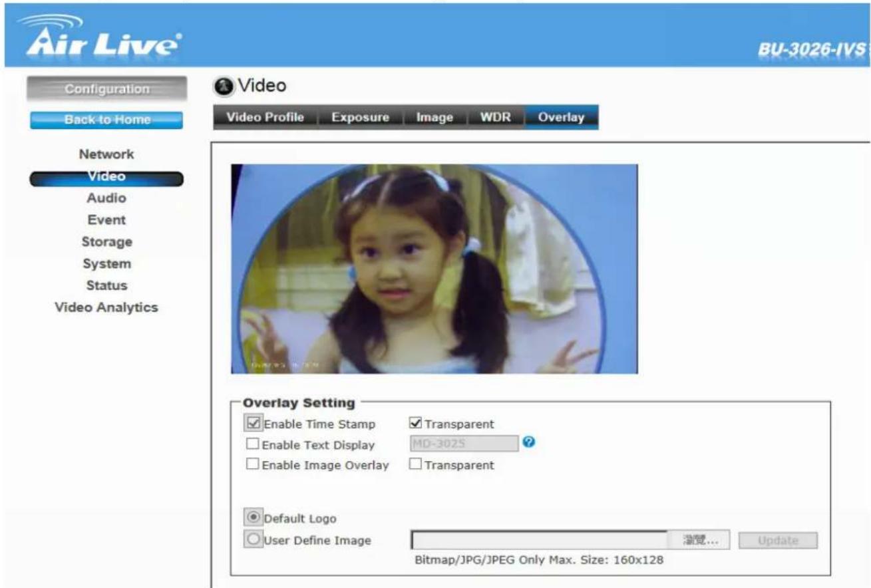Viewport: 871px width, 588px height.
Task: Select Default Logo radio button
Action: coord(254,518)
